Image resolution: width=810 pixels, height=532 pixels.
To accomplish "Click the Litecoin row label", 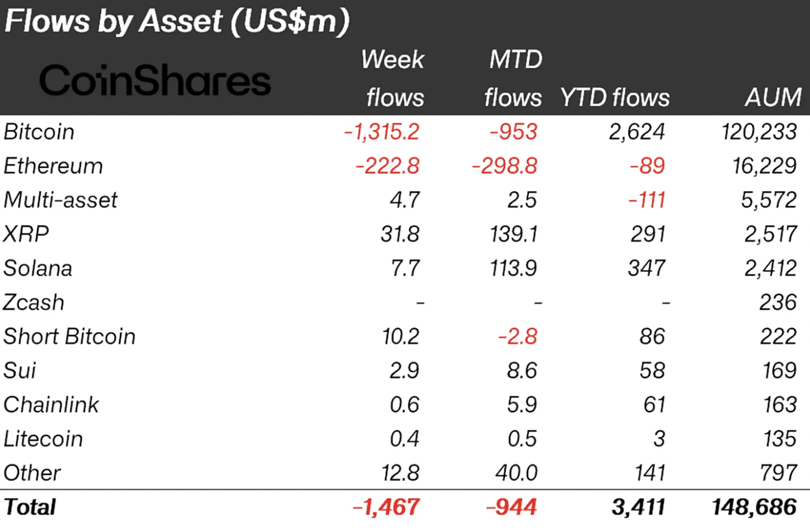I will click(43, 439).
